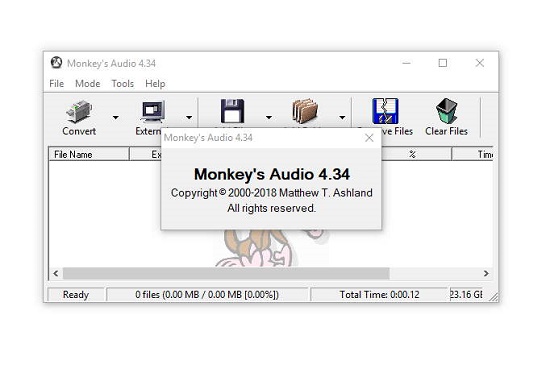The height and width of the screenshot is (385, 550).
Task: Click the 'All rights reserved.' text
Action: coord(271,208)
